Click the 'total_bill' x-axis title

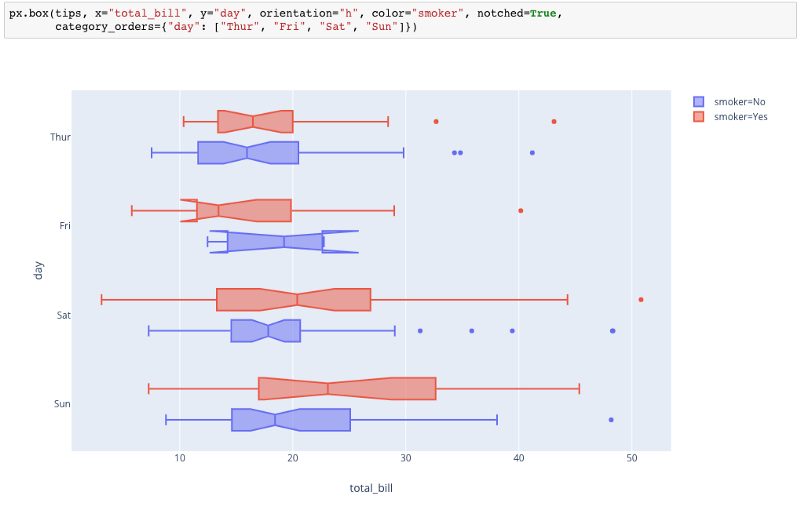(x=371, y=488)
